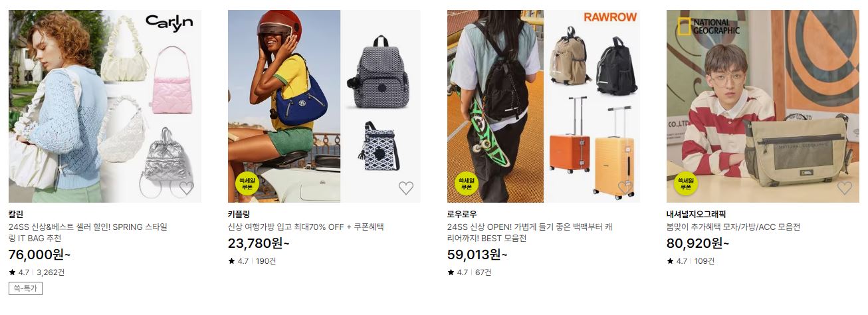Viewport: 868px width, 315px height.
Task: Open the 내셔널지오그래픽 brand title
Action: 696,214
